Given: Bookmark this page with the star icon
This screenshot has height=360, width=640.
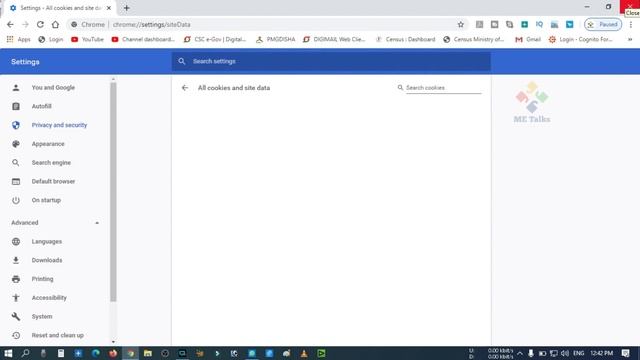Looking at the screenshot, I should pyautogui.click(x=461, y=24).
